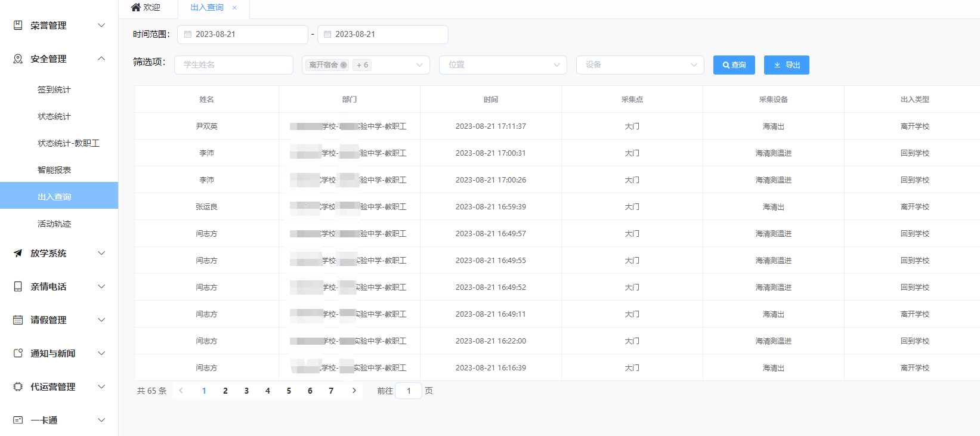Expand the 放学系统 menu chevron
The width and height of the screenshot is (980, 436).
pyautogui.click(x=101, y=253)
